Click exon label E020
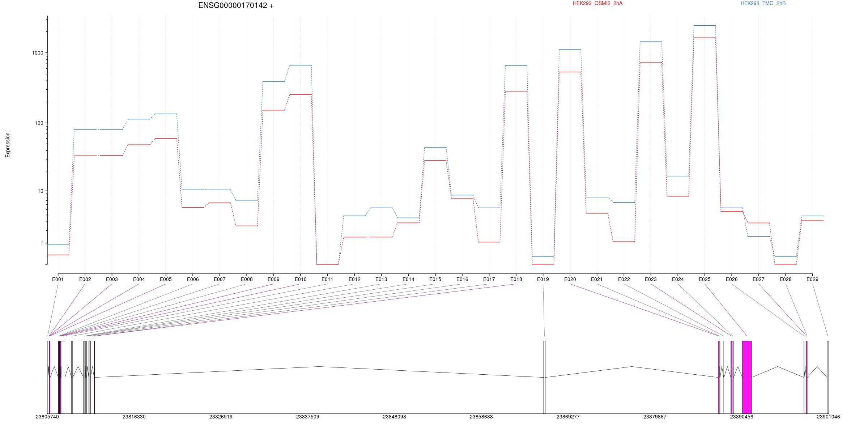This screenshot has width=868, height=434. 570,279
